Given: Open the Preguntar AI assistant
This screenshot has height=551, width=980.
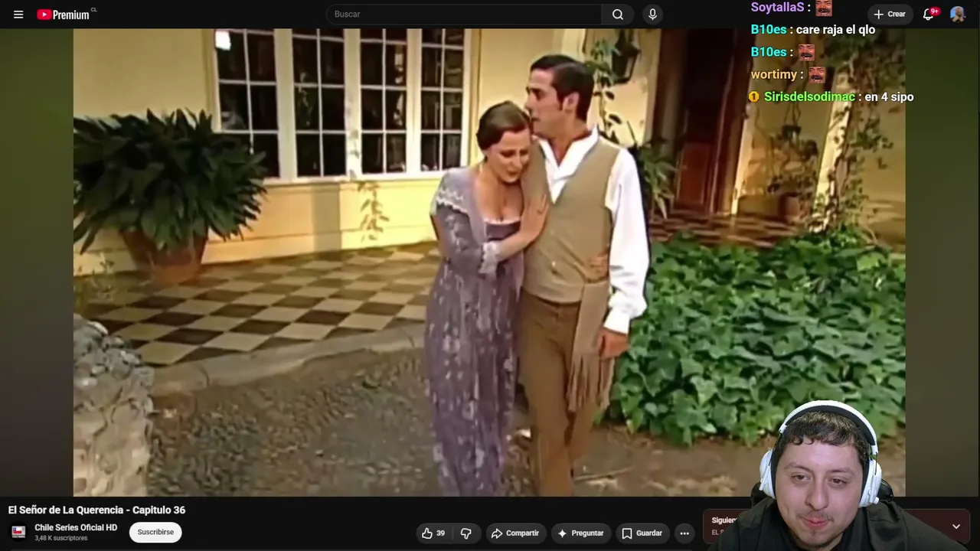Looking at the screenshot, I should point(580,533).
